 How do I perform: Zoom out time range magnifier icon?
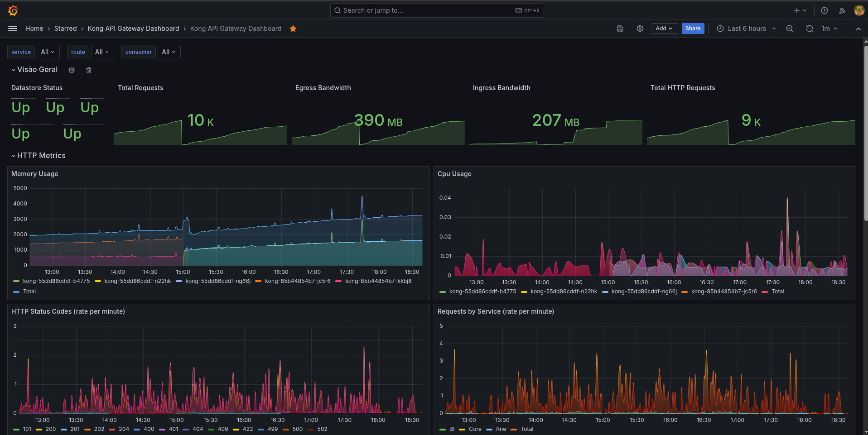[x=790, y=29]
